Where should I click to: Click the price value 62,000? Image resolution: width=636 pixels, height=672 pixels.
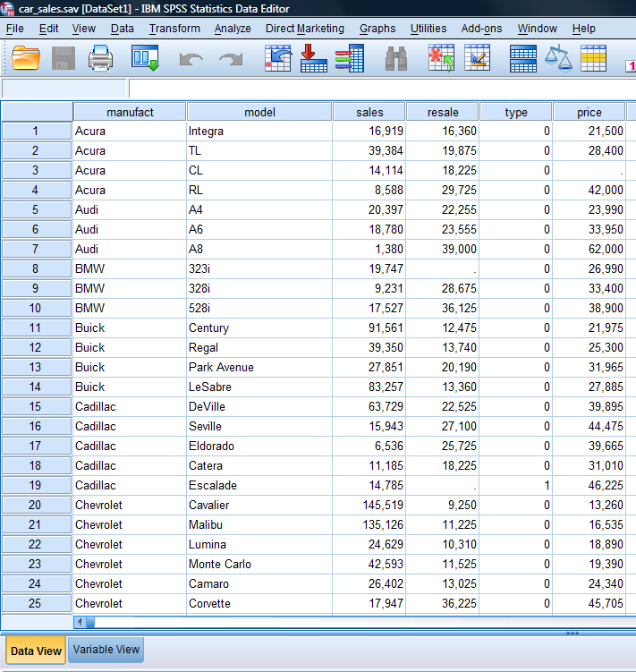(589, 249)
